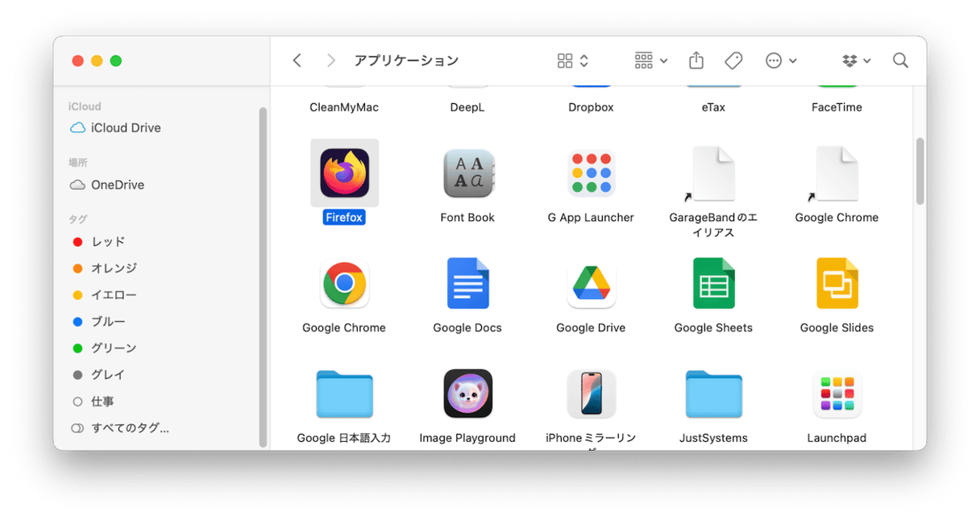
Task: Click the tag icon in the toolbar
Action: tap(733, 60)
